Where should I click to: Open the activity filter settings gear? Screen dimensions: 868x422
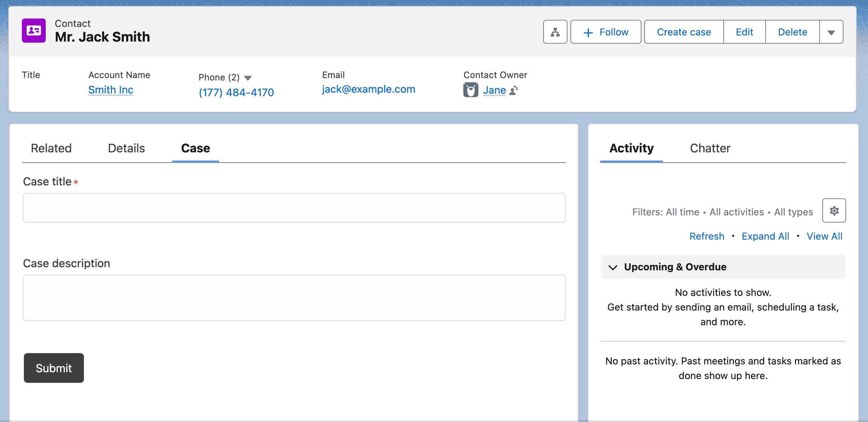834,211
